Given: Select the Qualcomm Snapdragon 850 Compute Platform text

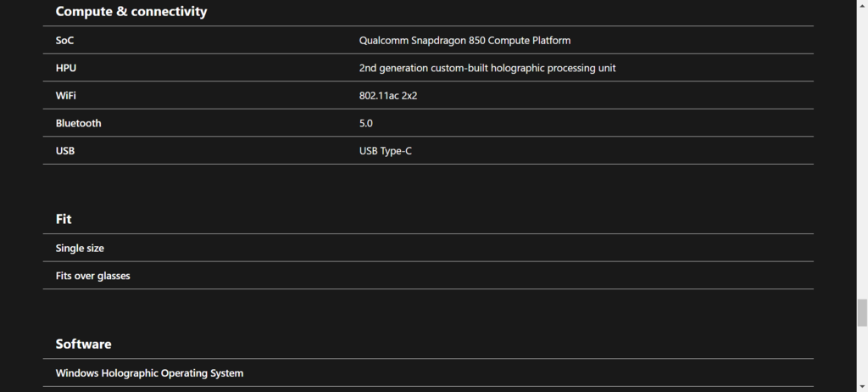Looking at the screenshot, I should (x=465, y=40).
